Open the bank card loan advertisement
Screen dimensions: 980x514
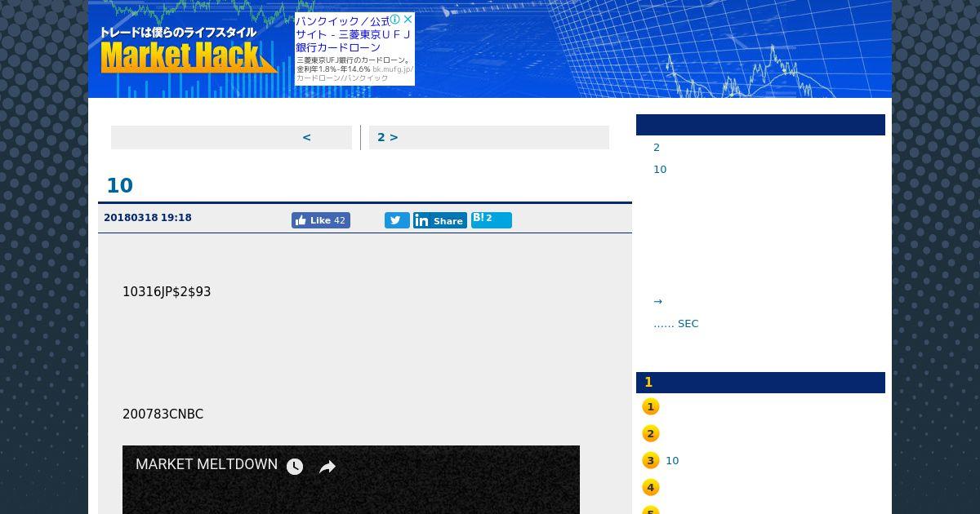pyautogui.click(x=354, y=49)
